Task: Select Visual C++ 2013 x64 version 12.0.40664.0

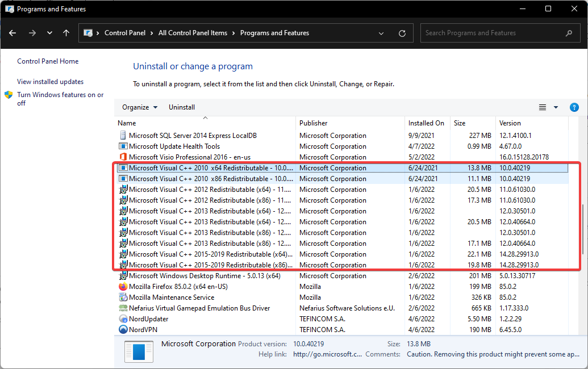Action: pyautogui.click(x=210, y=222)
